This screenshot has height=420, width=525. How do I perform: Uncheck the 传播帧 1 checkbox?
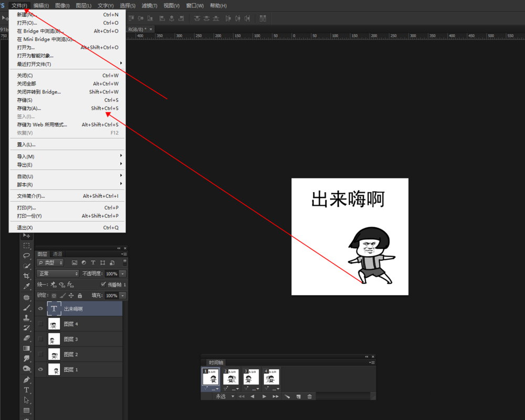[x=103, y=285]
